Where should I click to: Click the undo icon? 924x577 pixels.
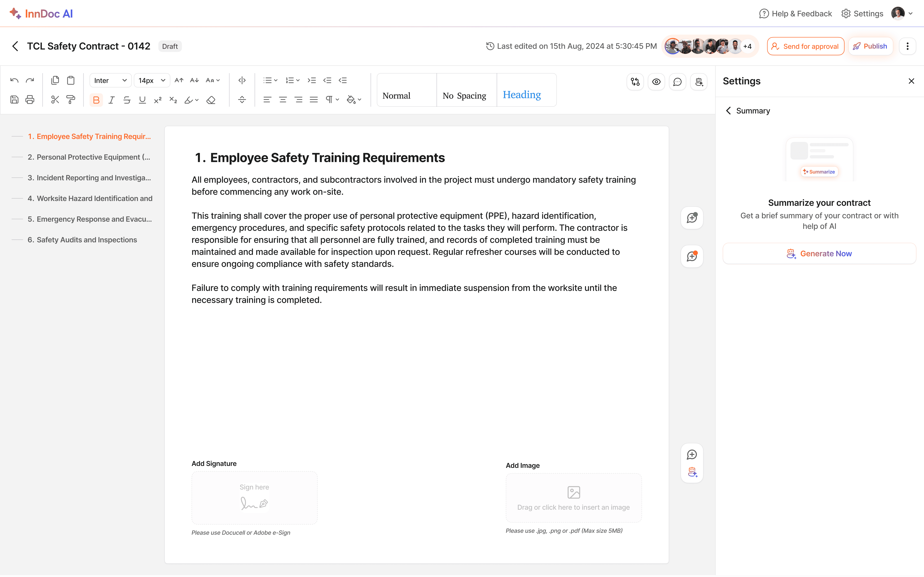click(14, 80)
